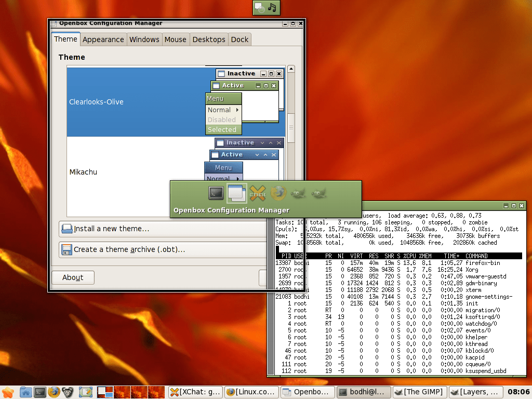The height and width of the screenshot is (399, 532).
Task: Click the cqueue/0 process row
Action: [398, 364]
